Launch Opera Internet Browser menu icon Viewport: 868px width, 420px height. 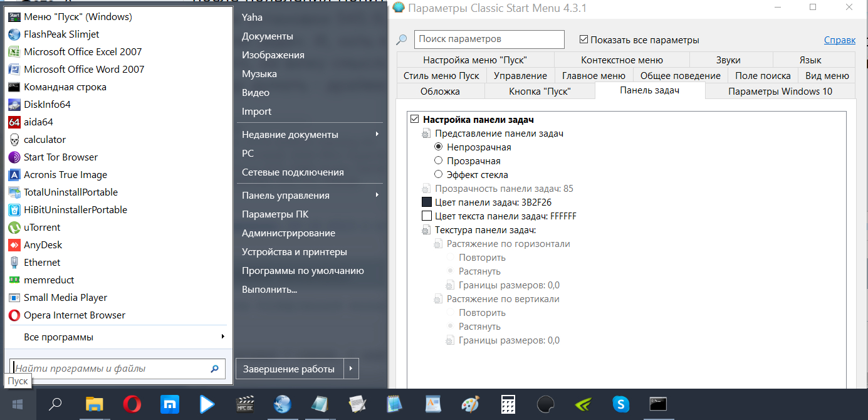[14, 315]
